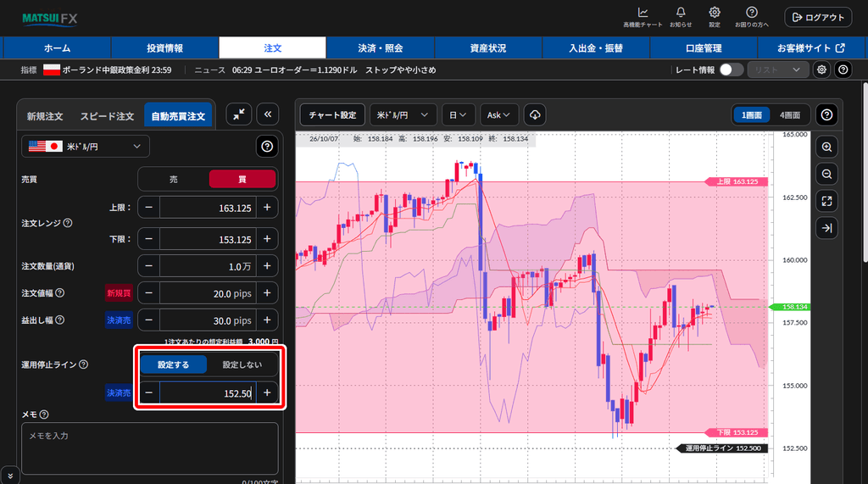Click the 益出し幅 help icon
Viewport: 868px width, 484px height.
tap(60, 320)
